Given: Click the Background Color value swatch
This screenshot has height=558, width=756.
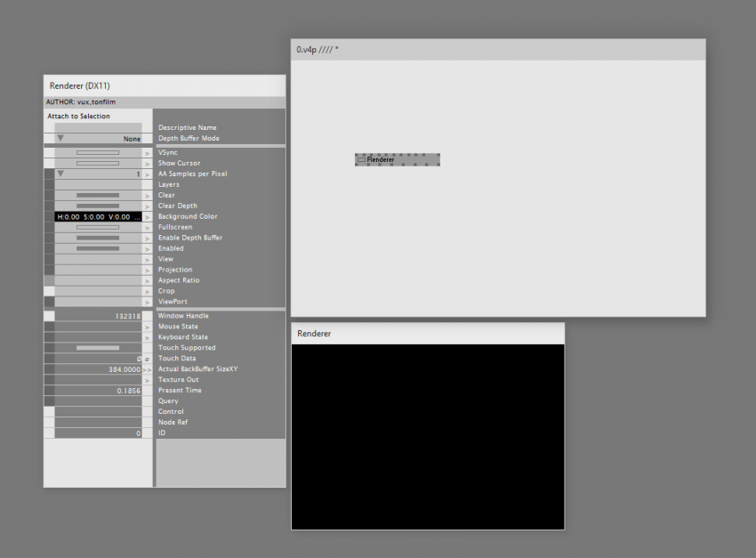Looking at the screenshot, I should click(98, 216).
